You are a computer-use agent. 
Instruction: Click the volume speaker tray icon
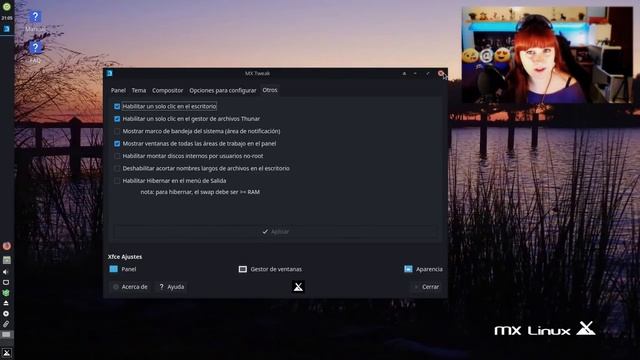[x=6, y=272]
